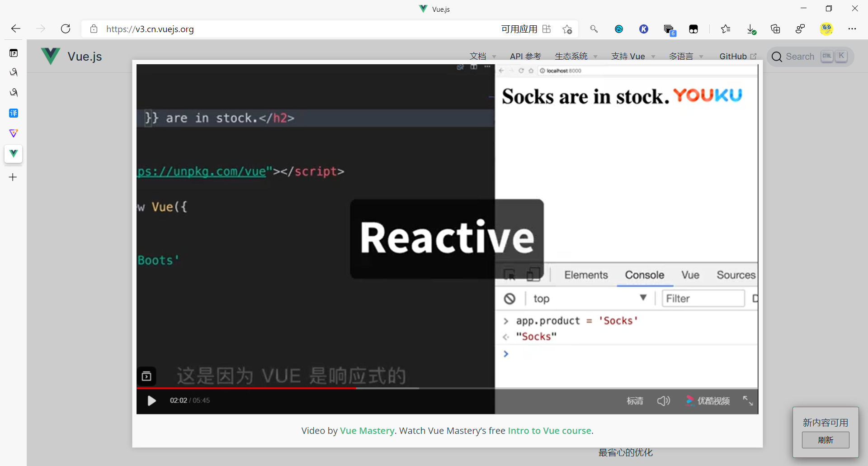Open the browser settings ellipsis menu
The width and height of the screenshot is (868, 466).
(x=852, y=29)
